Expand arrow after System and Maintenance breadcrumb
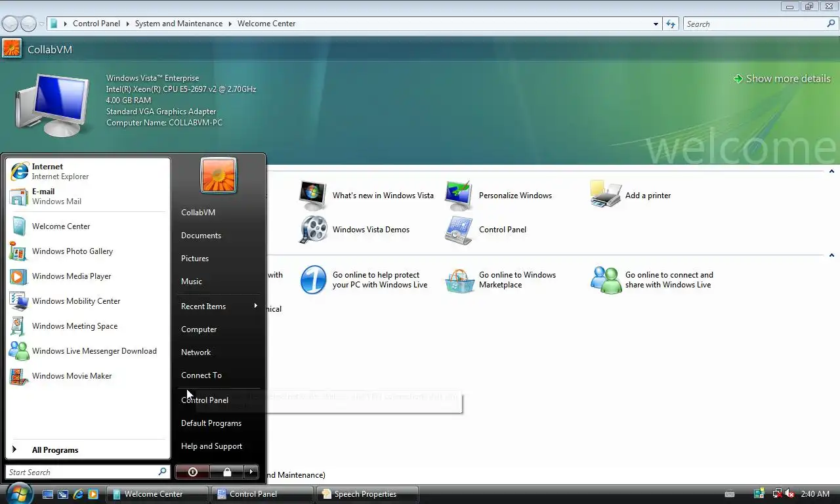840x504 pixels. click(230, 24)
